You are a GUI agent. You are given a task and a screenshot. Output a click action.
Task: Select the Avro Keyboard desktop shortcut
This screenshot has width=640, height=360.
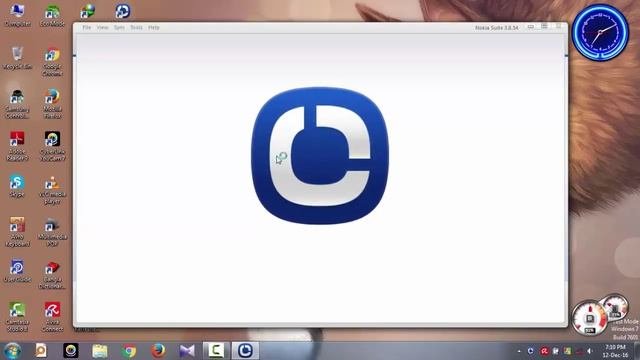(x=17, y=231)
